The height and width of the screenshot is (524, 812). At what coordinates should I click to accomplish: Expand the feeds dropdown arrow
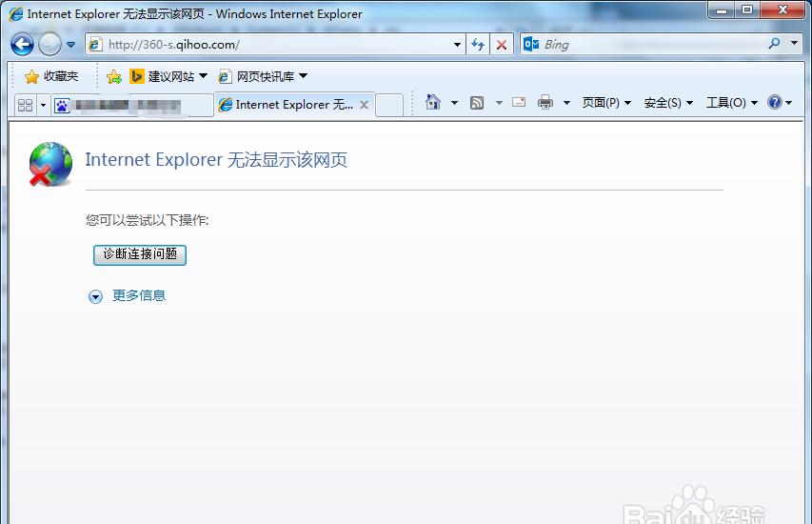(499, 103)
